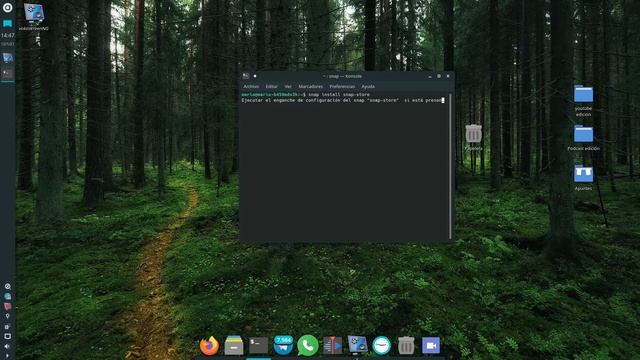Screen dimensions: 640x360
Task: Open the terminal icon in the dock
Action: point(258,346)
